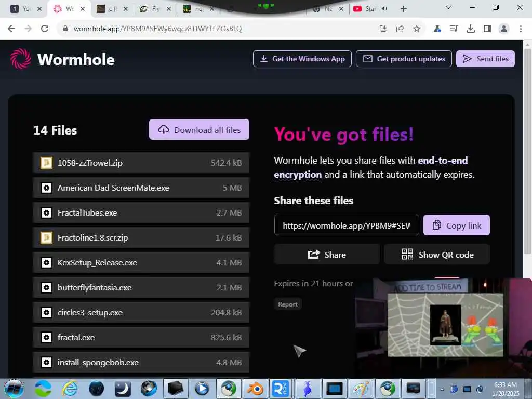Open Blender from the taskbar
The width and height of the screenshot is (532, 399).
255,389
